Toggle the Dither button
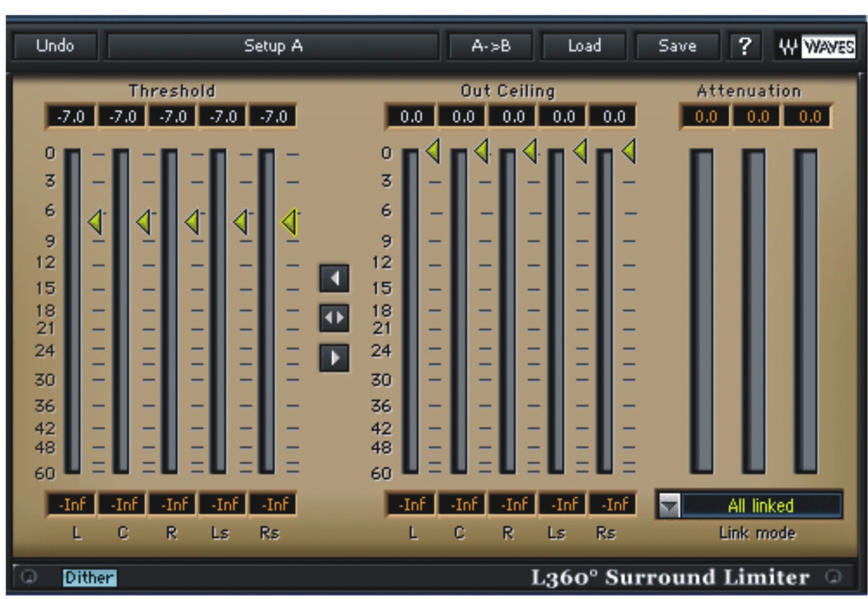This screenshot has width=868, height=599. [x=89, y=577]
